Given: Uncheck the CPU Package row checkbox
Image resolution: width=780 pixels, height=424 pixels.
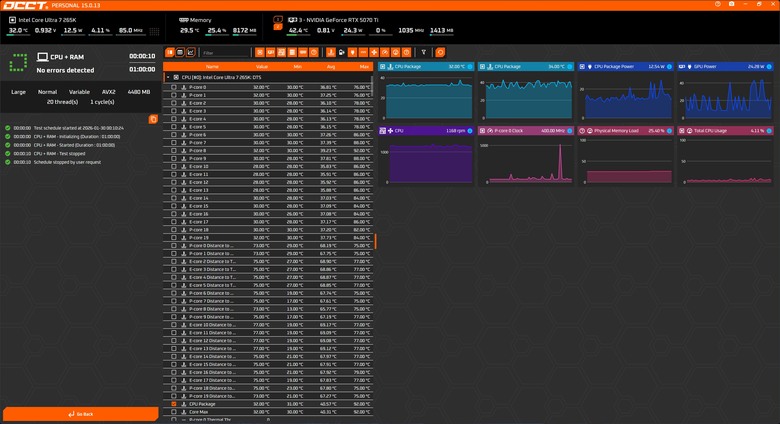Looking at the screenshot, I should pyautogui.click(x=174, y=404).
